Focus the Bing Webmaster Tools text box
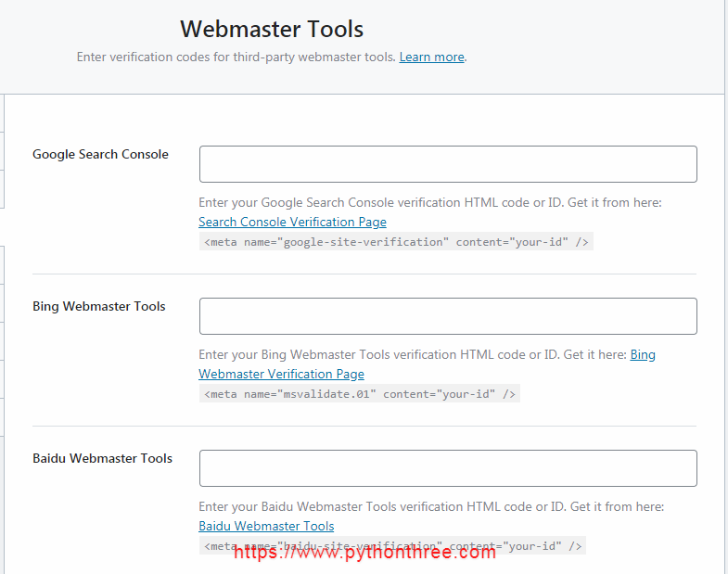Screen dimensions: 728x574 [448, 316]
